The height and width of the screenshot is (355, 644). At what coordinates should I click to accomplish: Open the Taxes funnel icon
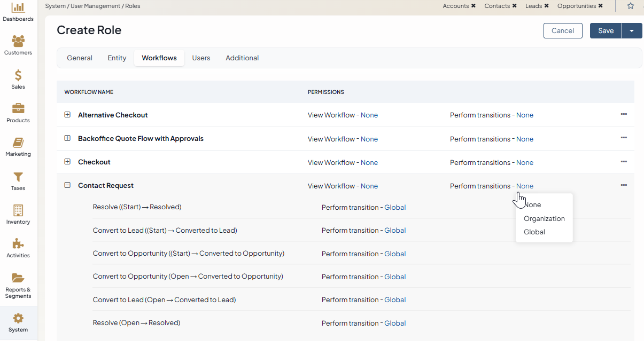18,177
